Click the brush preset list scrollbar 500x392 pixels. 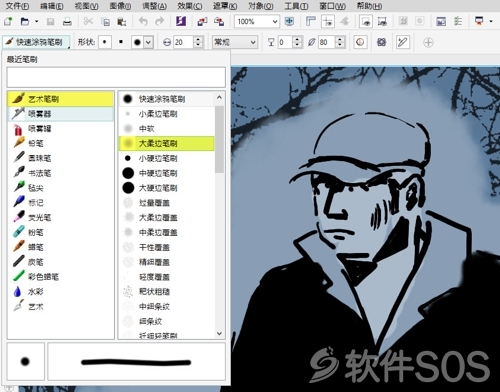(x=219, y=139)
